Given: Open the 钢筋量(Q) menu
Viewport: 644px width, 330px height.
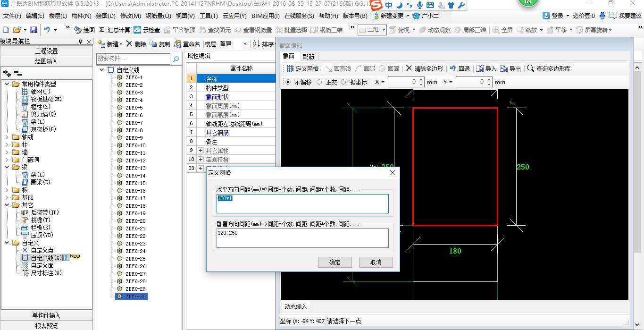Looking at the screenshot, I should coord(158,16).
